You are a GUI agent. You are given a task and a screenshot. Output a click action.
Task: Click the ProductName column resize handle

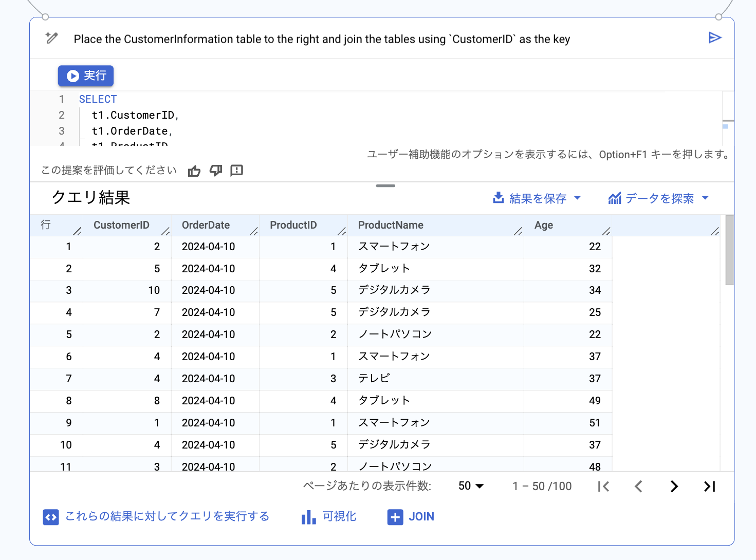(518, 231)
